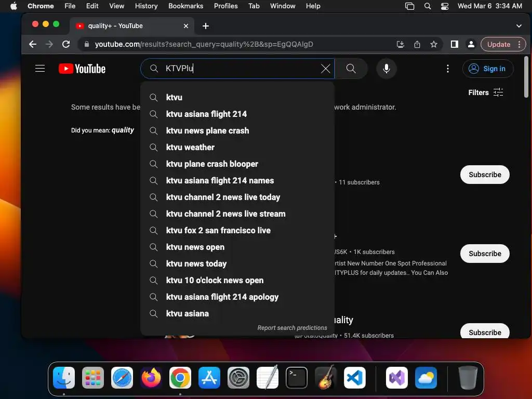Open the Apple menu
This screenshot has width=532, height=399.
(x=14, y=6)
